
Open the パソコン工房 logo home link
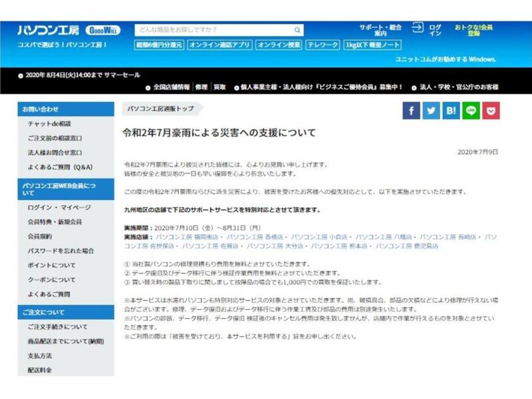pyautogui.click(x=49, y=31)
